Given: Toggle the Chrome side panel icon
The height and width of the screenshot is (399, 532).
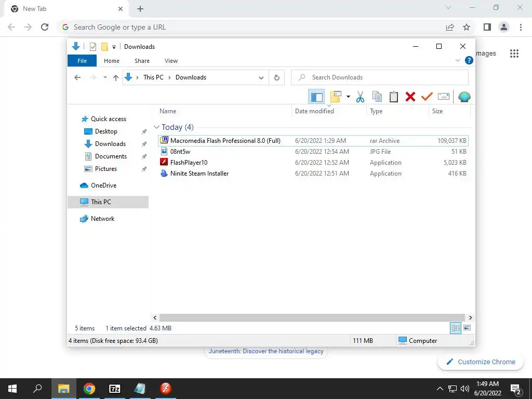Looking at the screenshot, I should (x=487, y=27).
